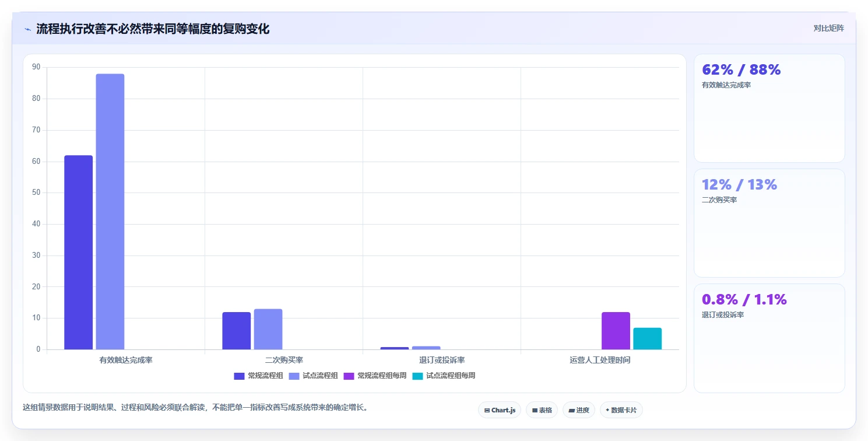Click the 退订或投诉率 x-axis label
Screen dimensions: 868x441
click(x=442, y=360)
